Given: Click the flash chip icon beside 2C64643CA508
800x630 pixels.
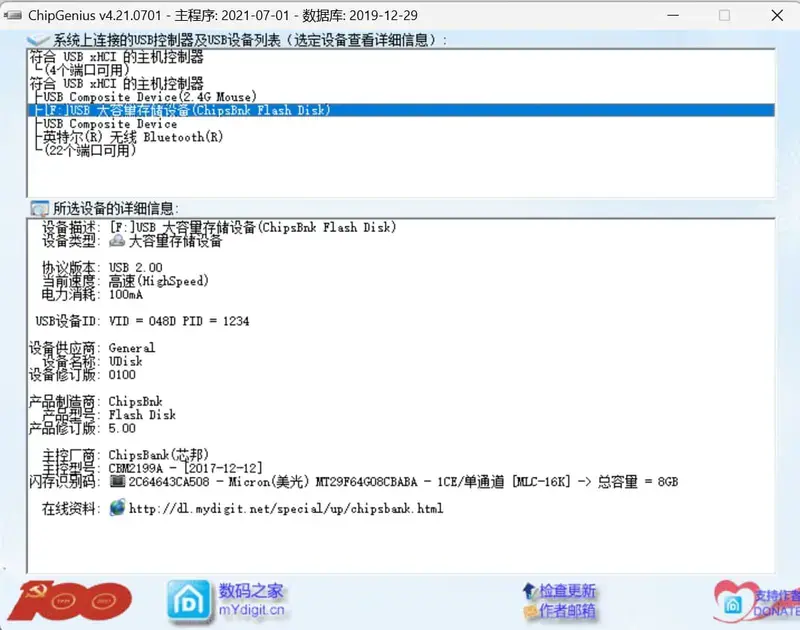Looking at the screenshot, I should click(117, 481).
